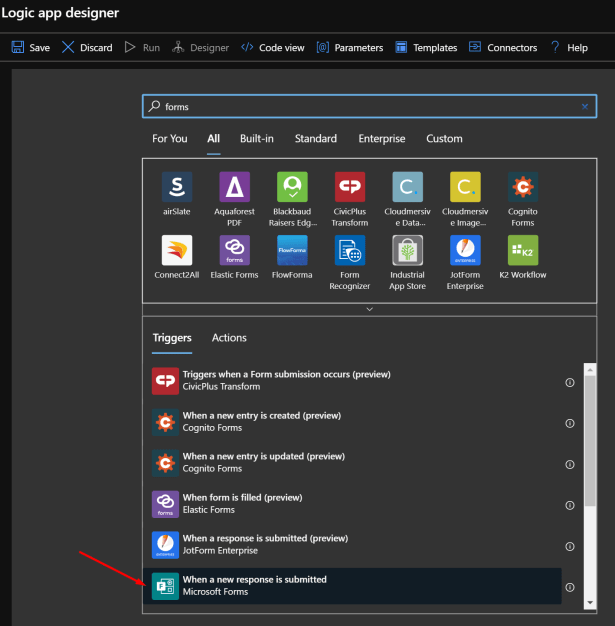Screen dimensions: 615x626
Task: Open the Connectors panel
Action: coord(503,48)
